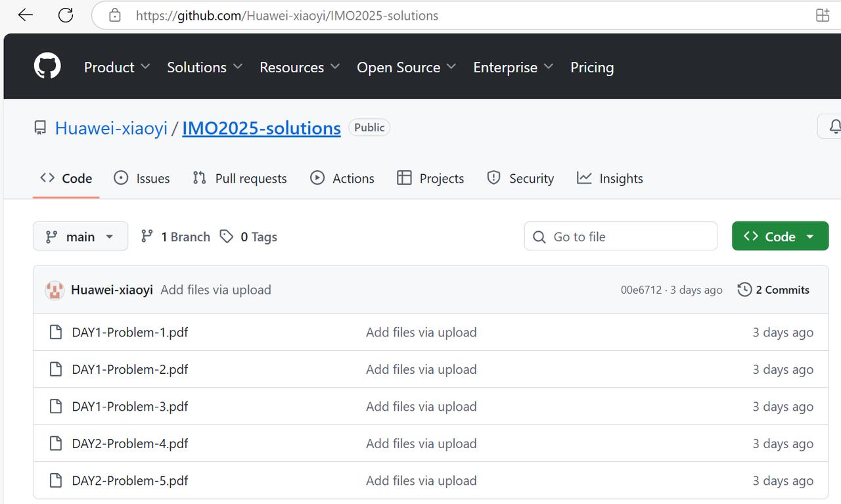
Task: Open the Open Source dropdown
Action: coord(407,67)
